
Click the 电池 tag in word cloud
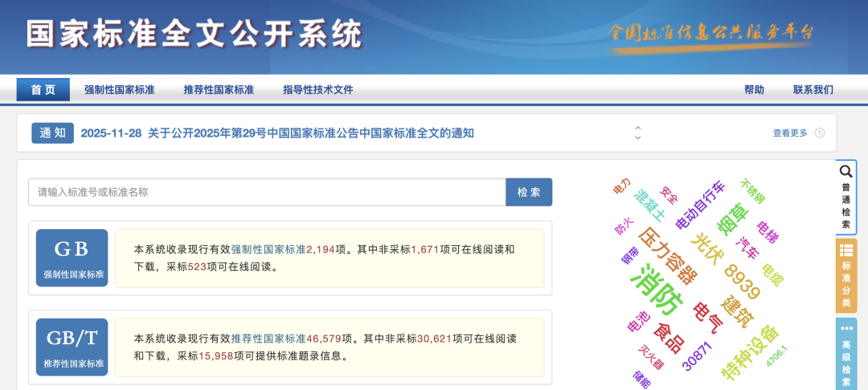[x=639, y=322]
